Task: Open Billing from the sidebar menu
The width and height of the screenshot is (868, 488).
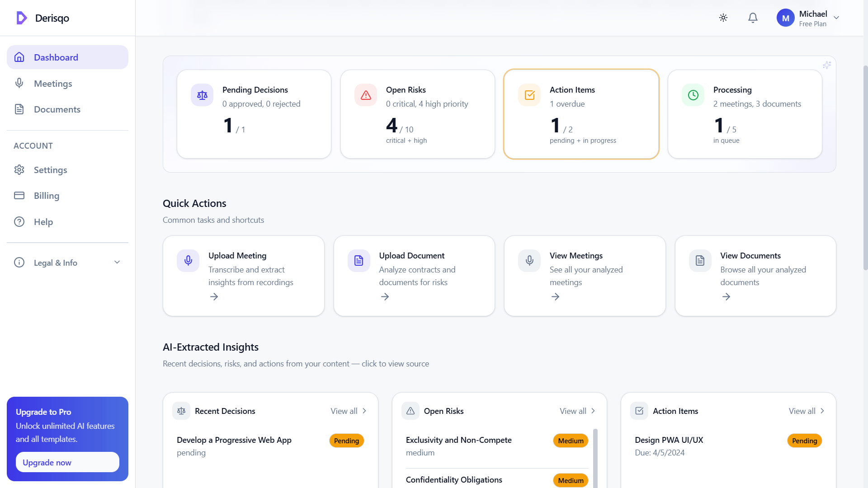Action: (x=47, y=196)
